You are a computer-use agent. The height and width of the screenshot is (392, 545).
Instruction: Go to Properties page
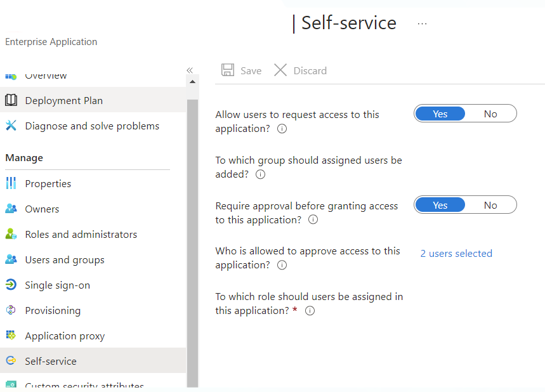(93, 183)
